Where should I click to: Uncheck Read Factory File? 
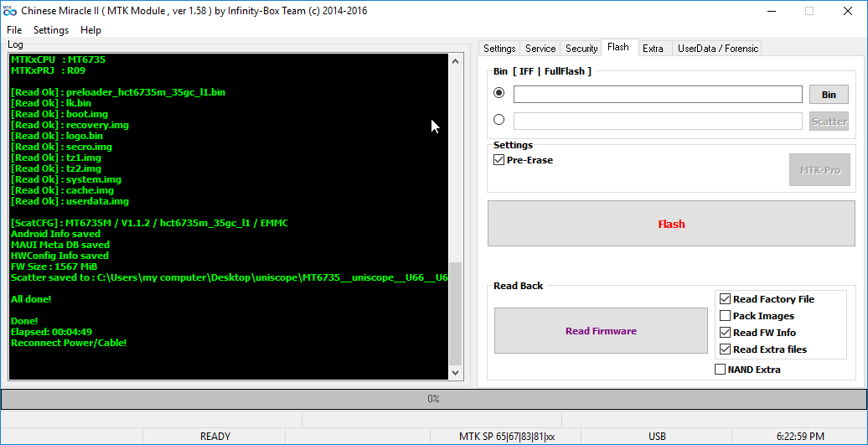coord(726,299)
